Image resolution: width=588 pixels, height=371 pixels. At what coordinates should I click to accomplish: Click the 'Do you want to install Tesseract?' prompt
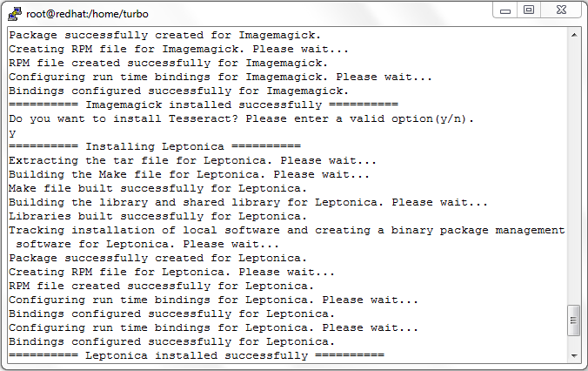pyautogui.click(x=242, y=119)
